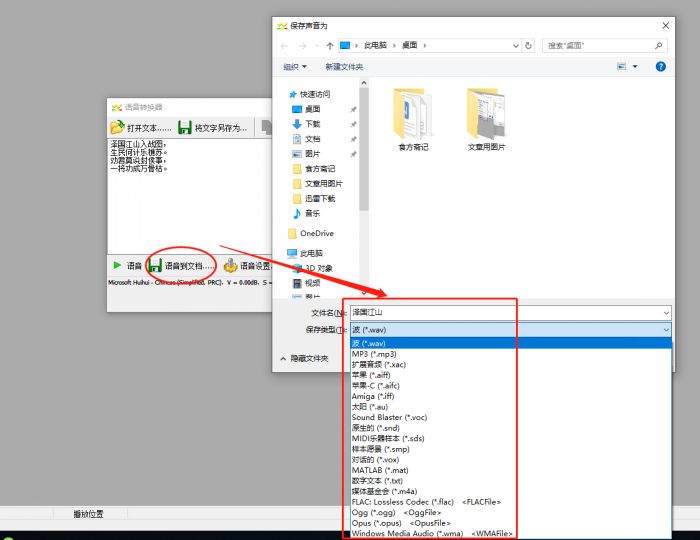The image size is (700, 540).
Task: Select 迅雷下载 folder in navigation pane
Action: pyautogui.click(x=320, y=199)
